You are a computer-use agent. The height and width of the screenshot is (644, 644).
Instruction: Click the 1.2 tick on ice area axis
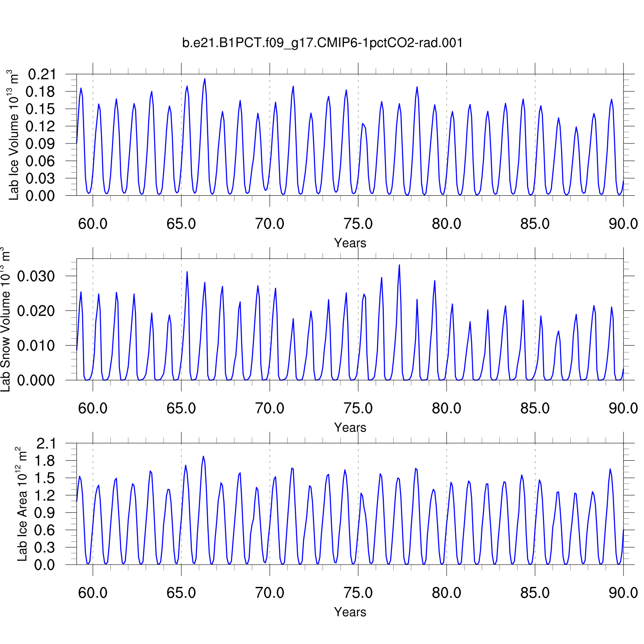click(x=46, y=495)
